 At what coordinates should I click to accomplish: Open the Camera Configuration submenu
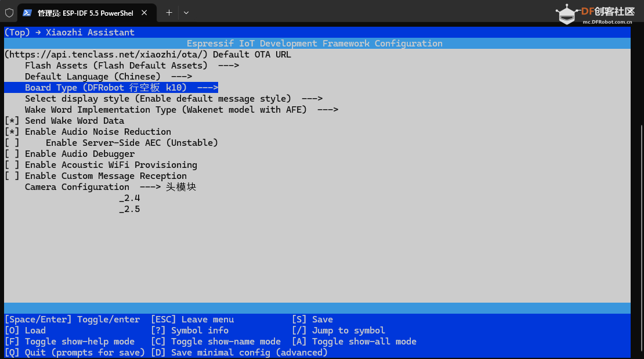coord(77,187)
